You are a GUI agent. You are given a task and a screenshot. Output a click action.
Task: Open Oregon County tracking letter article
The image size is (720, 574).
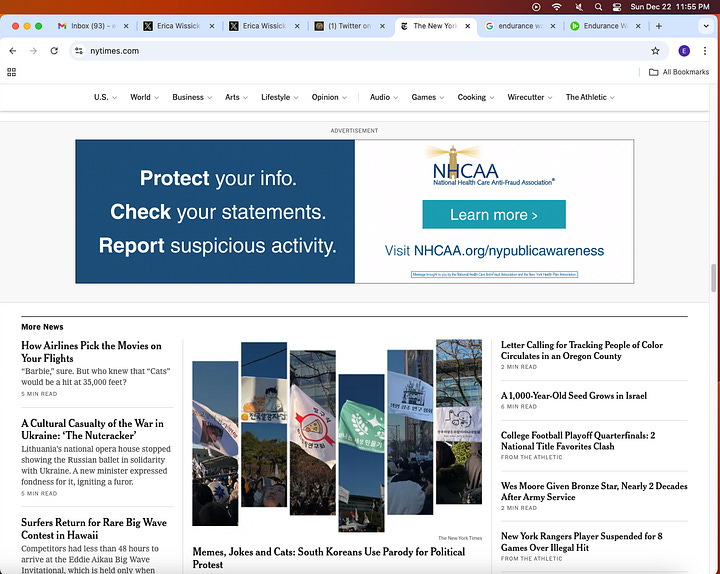(x=582, y=350)
